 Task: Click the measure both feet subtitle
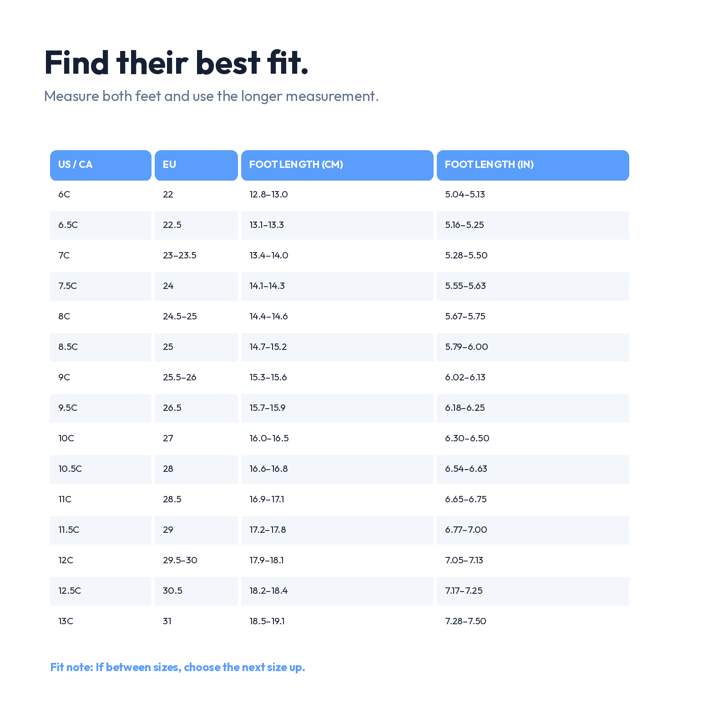(211, 96)
